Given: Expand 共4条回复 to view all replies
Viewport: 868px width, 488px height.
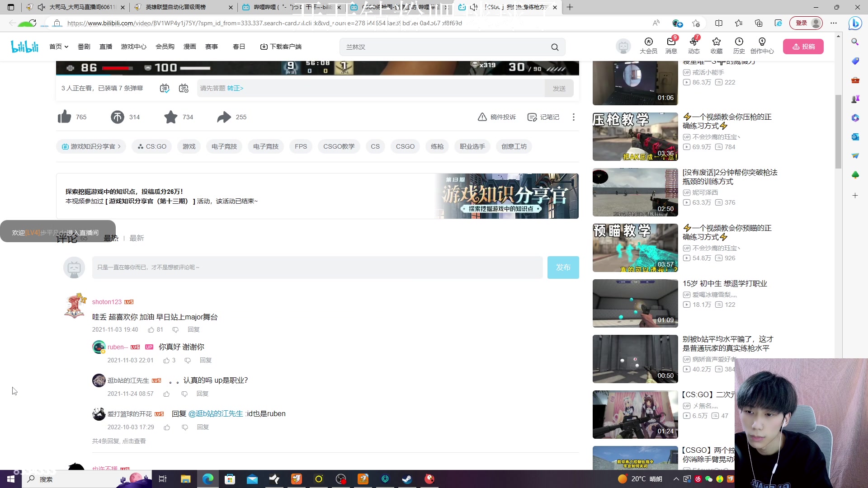Looking at the screenshot, I should [119, 441].
